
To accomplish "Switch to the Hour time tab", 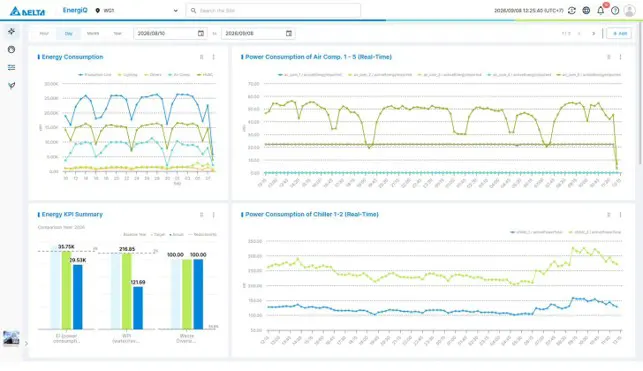I will (x=44, y=34).
